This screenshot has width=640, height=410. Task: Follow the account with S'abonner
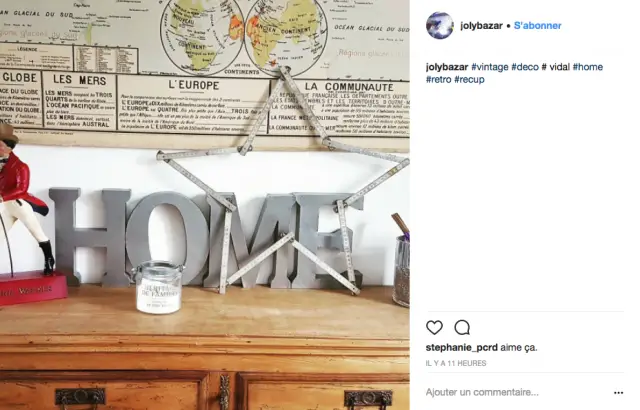pyautogui.click(x=538, y=26)
